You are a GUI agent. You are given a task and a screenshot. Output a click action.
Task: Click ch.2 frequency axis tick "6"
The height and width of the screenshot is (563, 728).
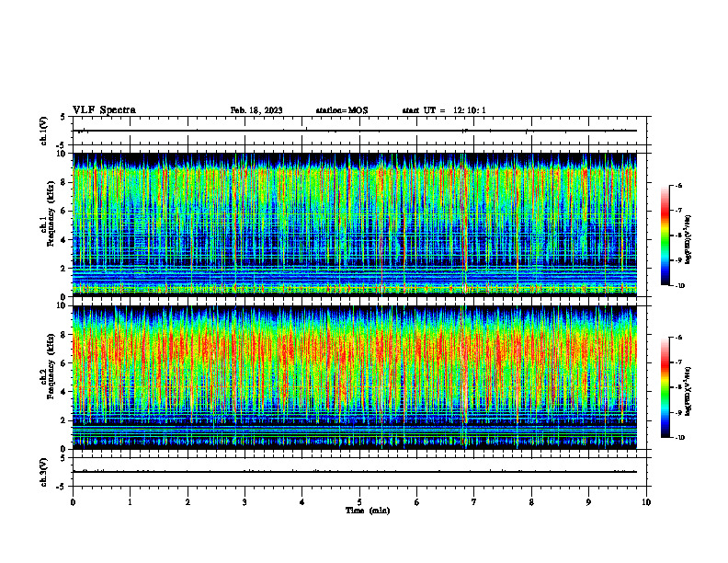[x=62, y=363]
